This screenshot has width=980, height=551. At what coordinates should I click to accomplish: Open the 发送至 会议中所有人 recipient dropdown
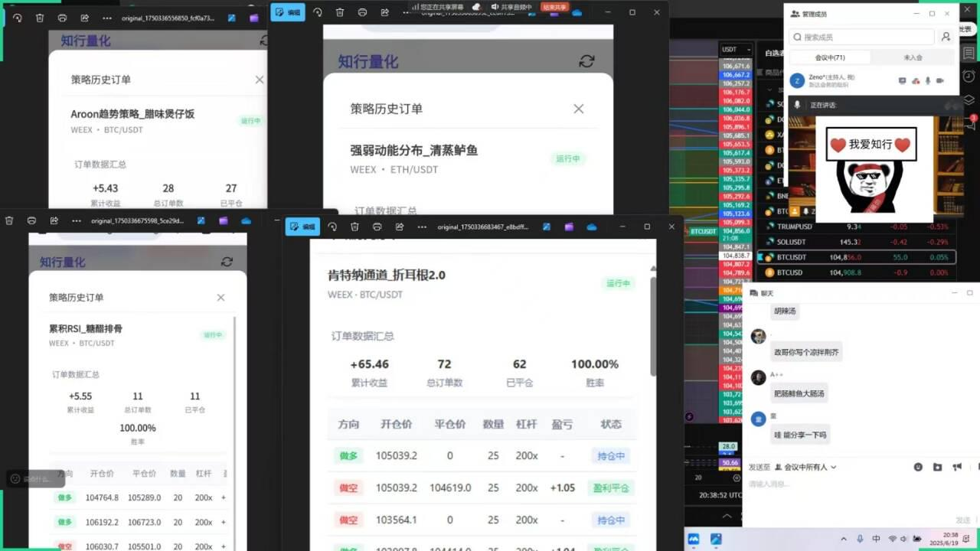coord(805,467)
